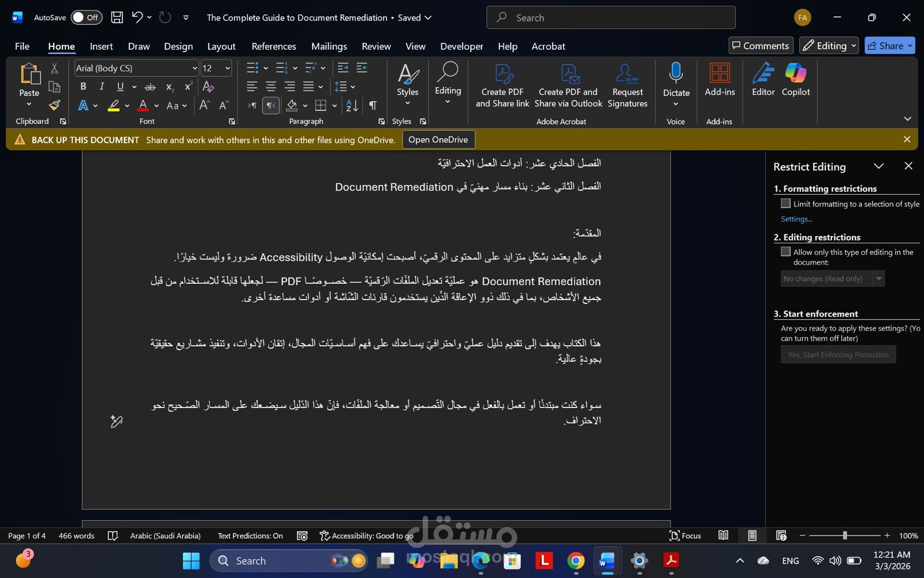Undo the last action
This screenshot has width=924, height=578.
137,17
